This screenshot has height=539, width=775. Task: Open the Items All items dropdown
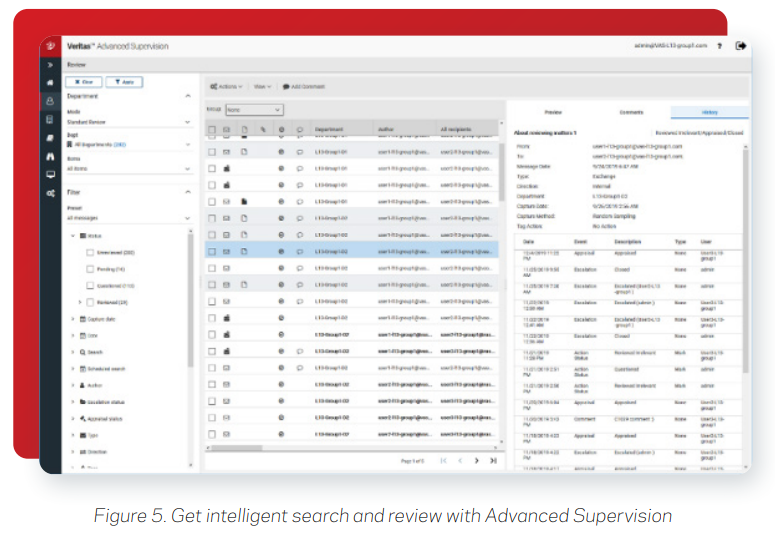pos(129,168)
